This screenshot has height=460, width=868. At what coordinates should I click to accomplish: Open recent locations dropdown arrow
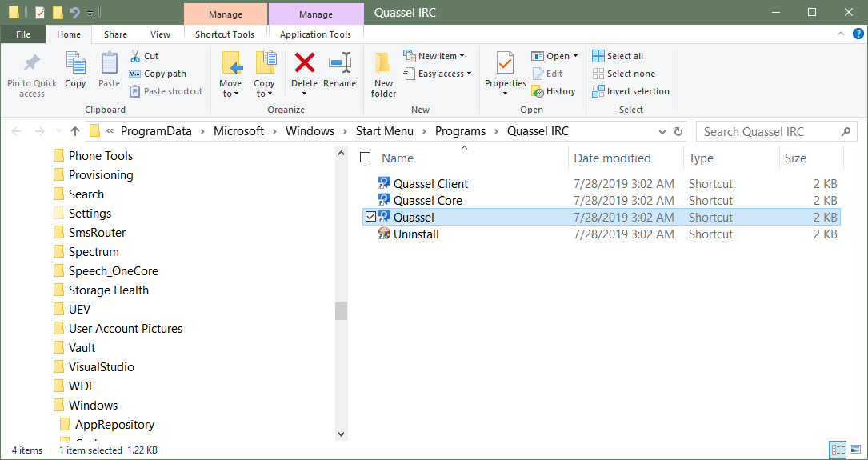(x=58, y=132)
